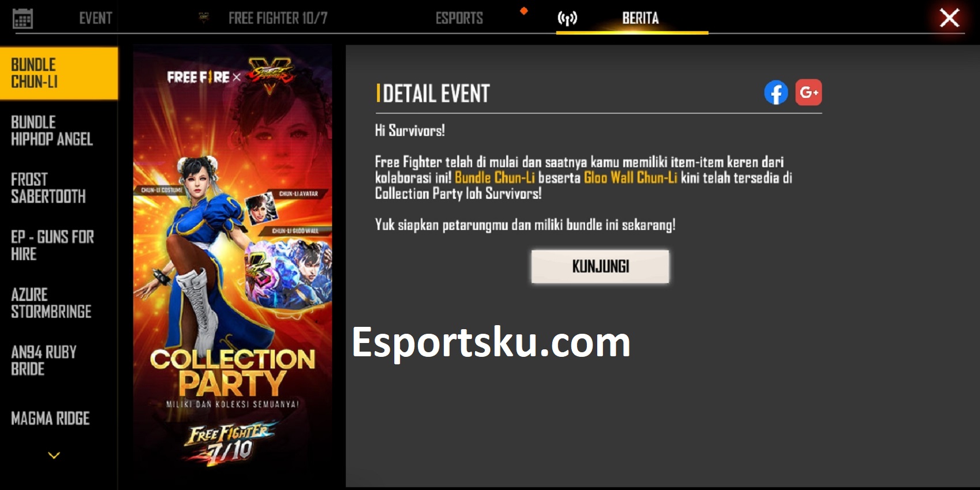
Task: Select the Berita tab
Action: (x=640, y=18)
